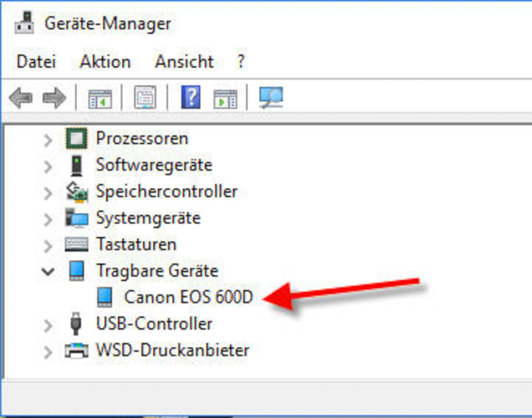Open the Properties toolbar icon
The height and width of the screenshot is (418, 532).
(145, 98)
